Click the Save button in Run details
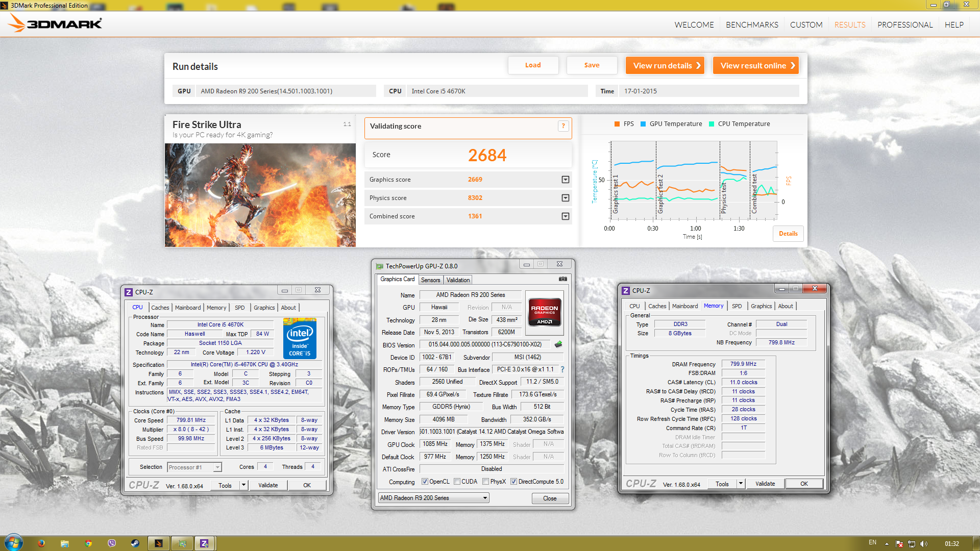This screenshot has width=980, height=551. coord(592,65)
